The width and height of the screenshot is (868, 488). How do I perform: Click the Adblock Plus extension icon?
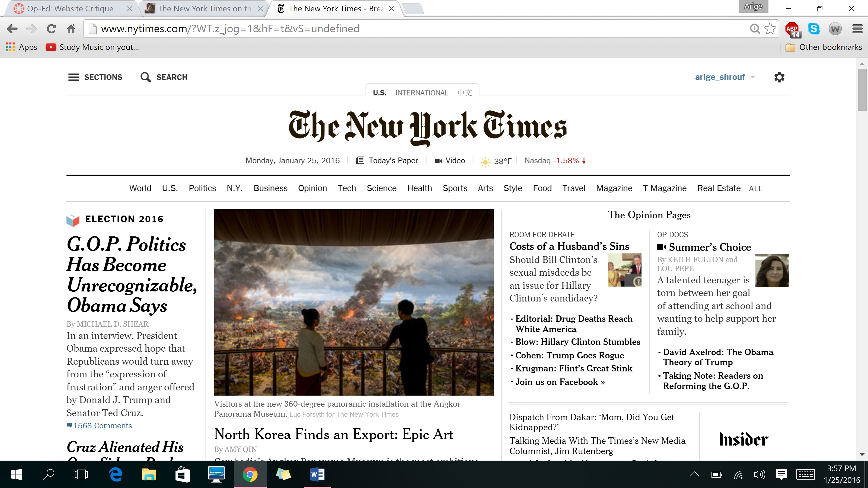[x=792, y=29]
